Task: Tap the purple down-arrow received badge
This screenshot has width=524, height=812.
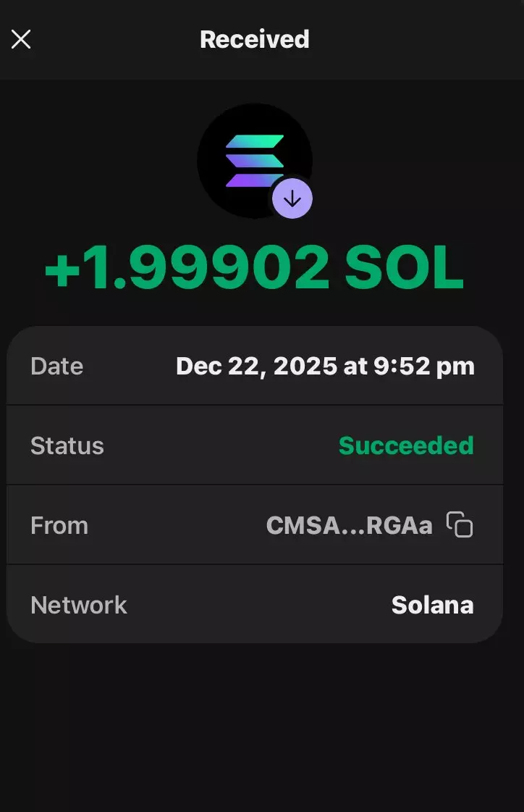Action: pyautogui.click(x=292, y=198)
